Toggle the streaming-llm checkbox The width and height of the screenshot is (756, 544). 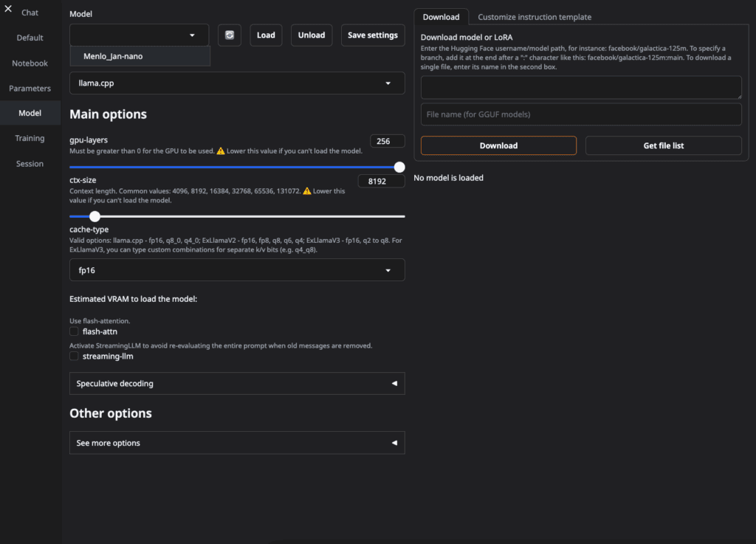(74, 356)
